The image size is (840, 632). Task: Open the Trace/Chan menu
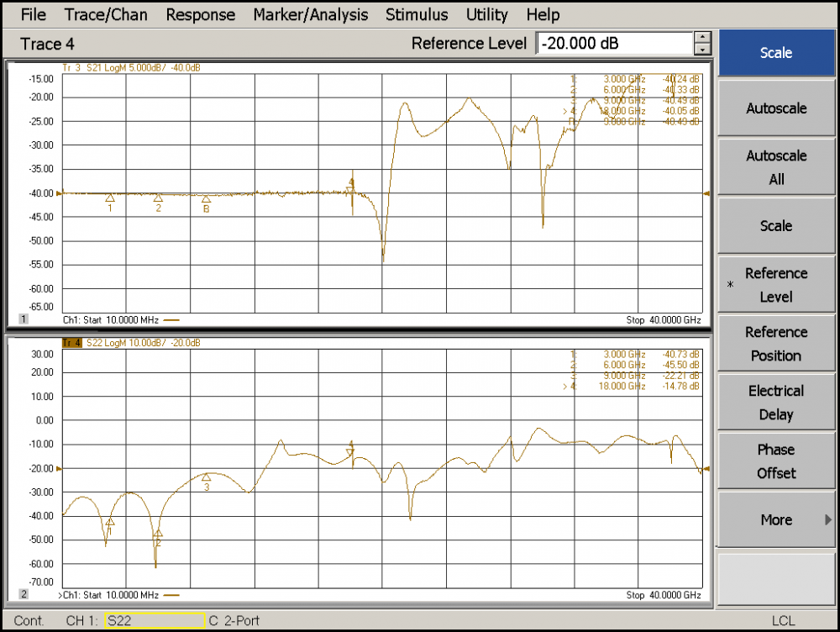[x=106, y=14]
